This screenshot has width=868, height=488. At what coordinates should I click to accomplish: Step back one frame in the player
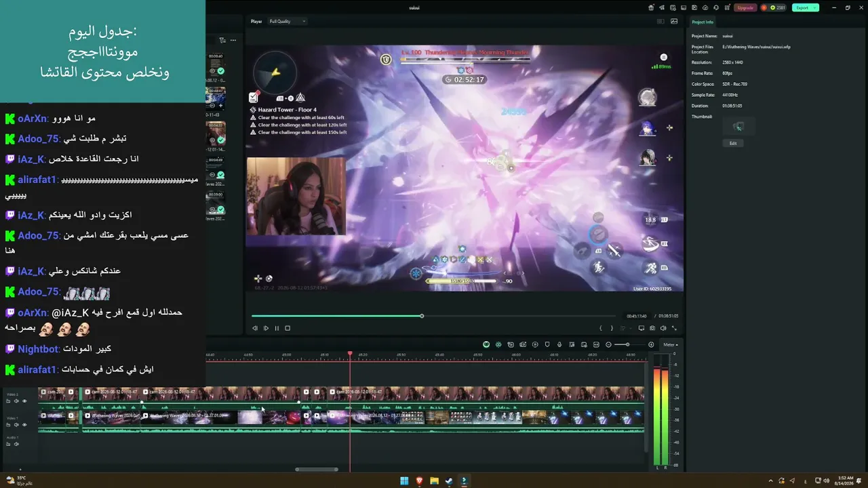[255, 328]
